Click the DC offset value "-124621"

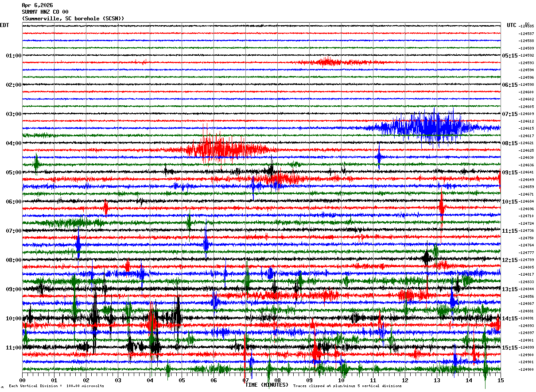click(526, 143)
